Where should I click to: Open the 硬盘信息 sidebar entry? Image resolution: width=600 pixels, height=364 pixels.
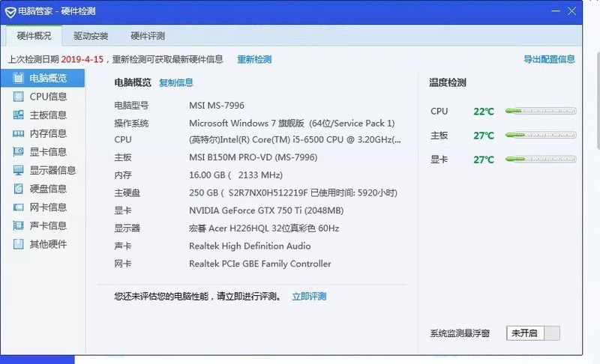[x=43, y=188]
